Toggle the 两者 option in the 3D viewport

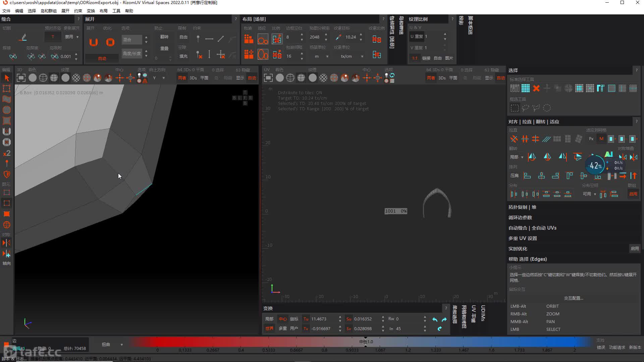pyautogui.click(x=182, y=78)
